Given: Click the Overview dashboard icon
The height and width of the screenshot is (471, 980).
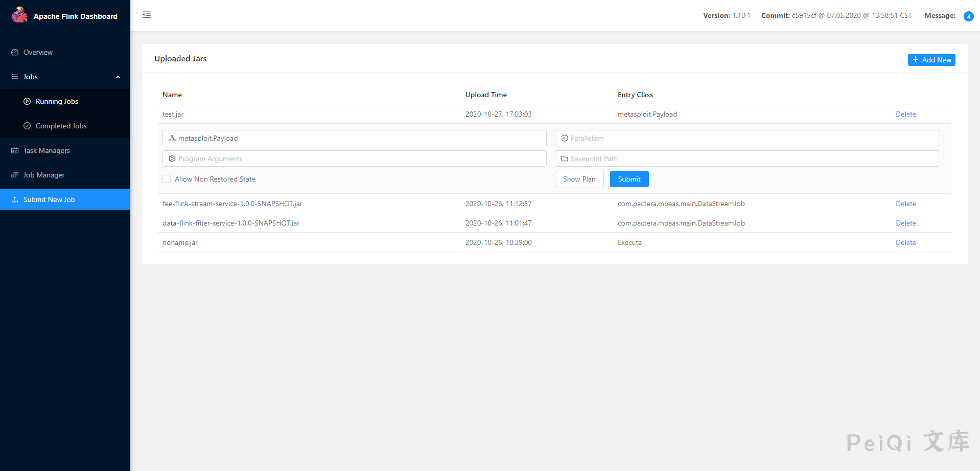Looking at the screenshot, I should click(x=15, y=52).
